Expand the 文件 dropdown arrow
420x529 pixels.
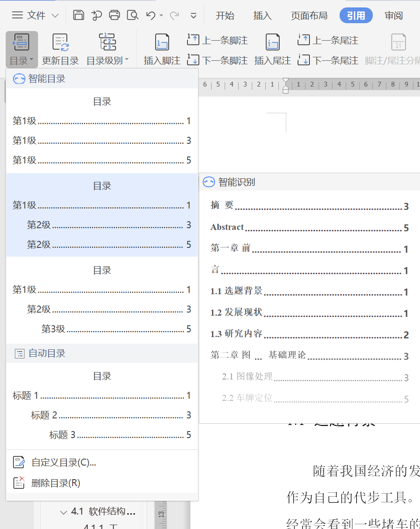[x=55, y=16]
